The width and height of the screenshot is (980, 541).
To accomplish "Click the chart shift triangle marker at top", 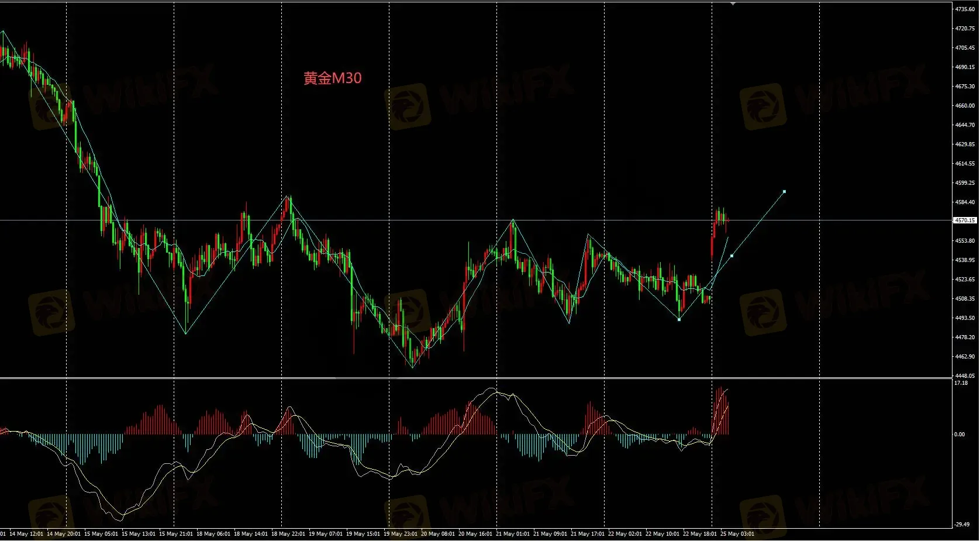I will tap(733, 4).
